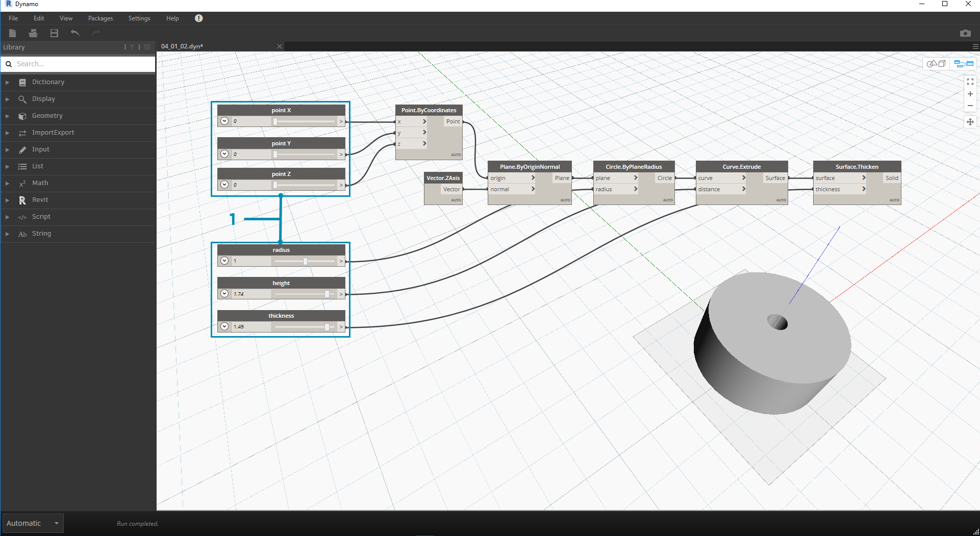Image resolution: width=980 pixels, height=536 pixels.
Task: Open the Packages menu
Action: [x=100, y=18]
